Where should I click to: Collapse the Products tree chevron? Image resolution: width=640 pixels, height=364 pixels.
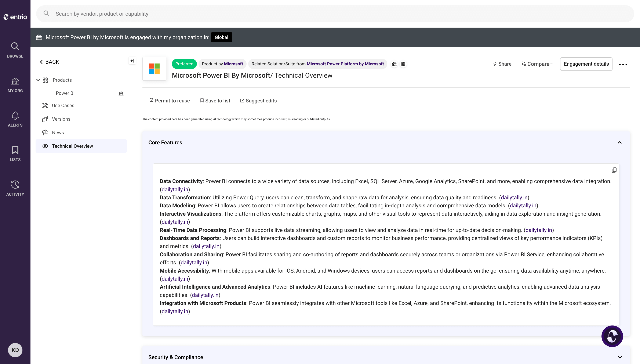[38, 80]
